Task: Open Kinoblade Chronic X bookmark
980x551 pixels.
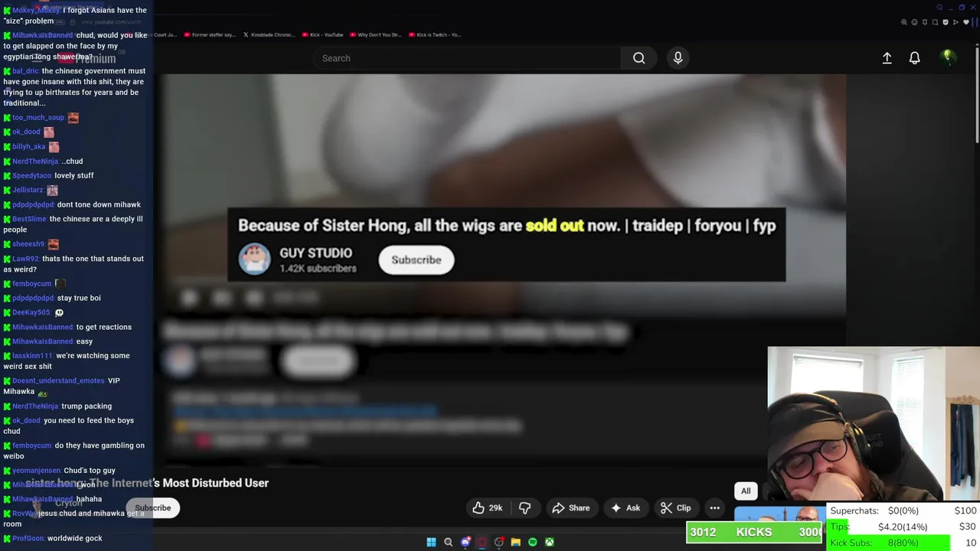Action: [271, 34]
